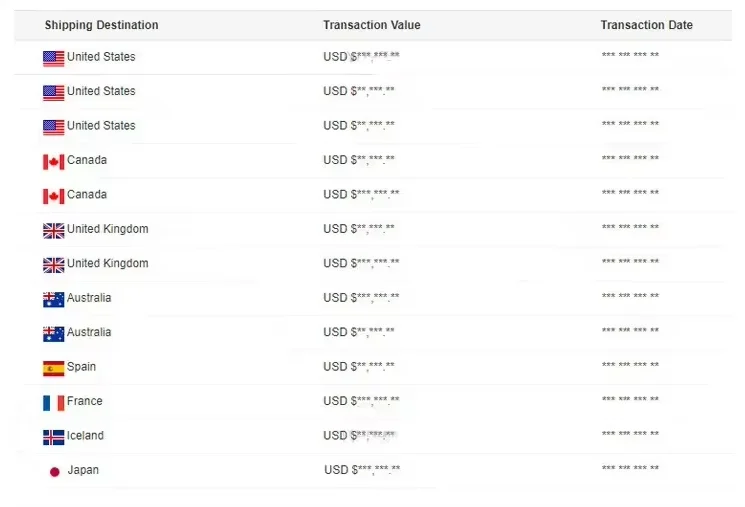The height and width of the screenshot is (507, 745).
Task: Click the flag in the first Canada row
Action: tap(54, 161)
